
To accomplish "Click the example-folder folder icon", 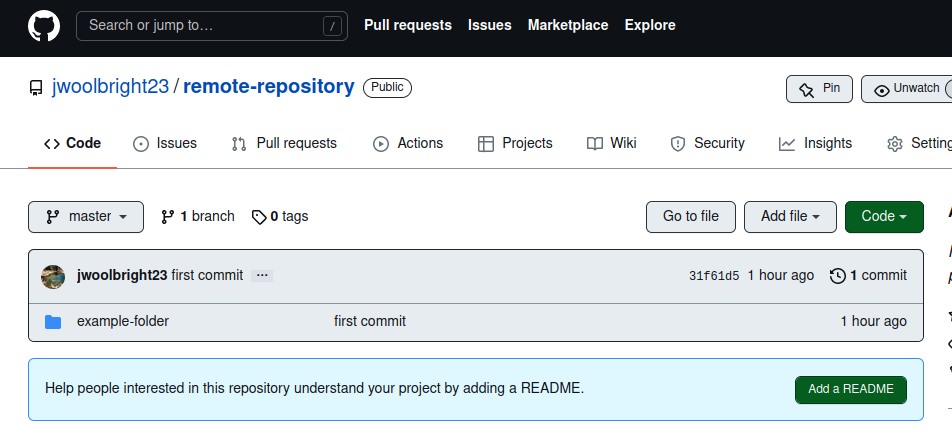I will coord(53,322).
